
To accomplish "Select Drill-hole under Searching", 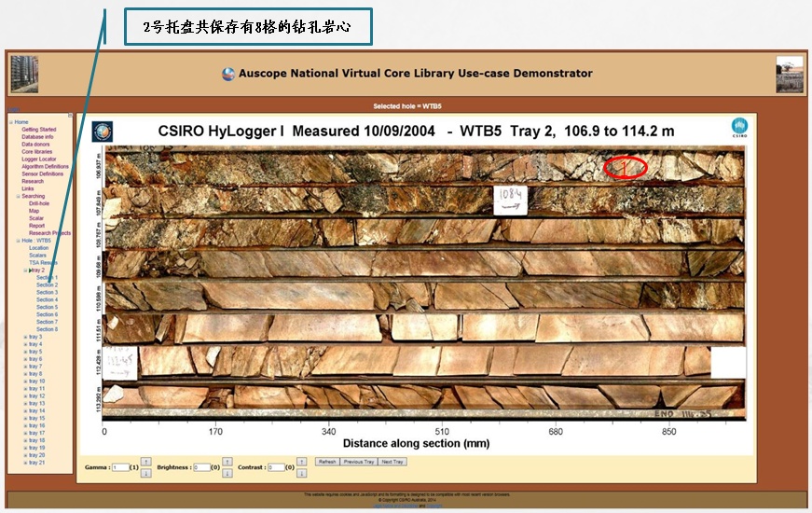I will click(x=39, y=203).
